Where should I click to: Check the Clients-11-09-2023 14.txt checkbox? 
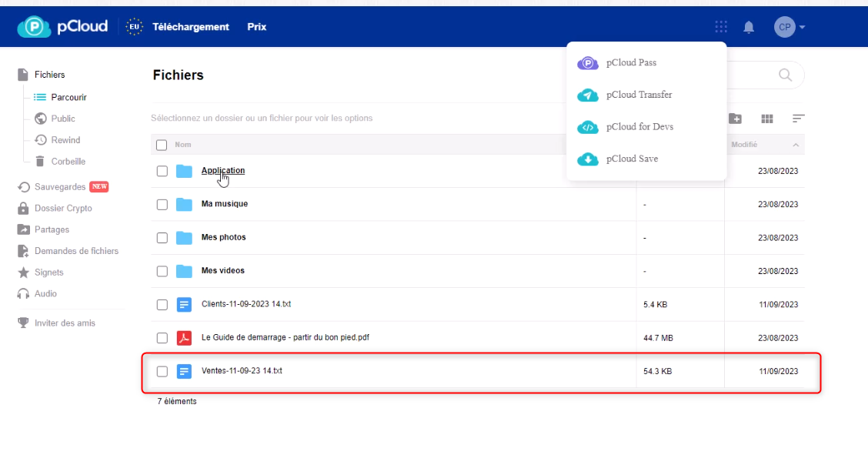coord(162,305)
